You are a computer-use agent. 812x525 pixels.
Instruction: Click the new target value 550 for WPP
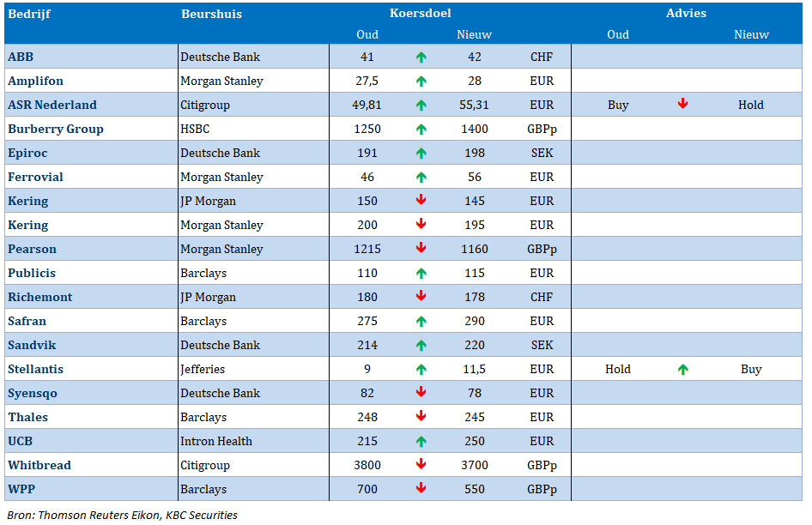click(x=475, y=489)
